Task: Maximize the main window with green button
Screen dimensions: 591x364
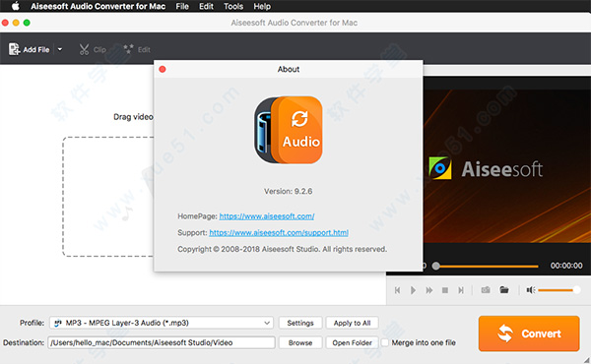Action: (x=27, y=23)
